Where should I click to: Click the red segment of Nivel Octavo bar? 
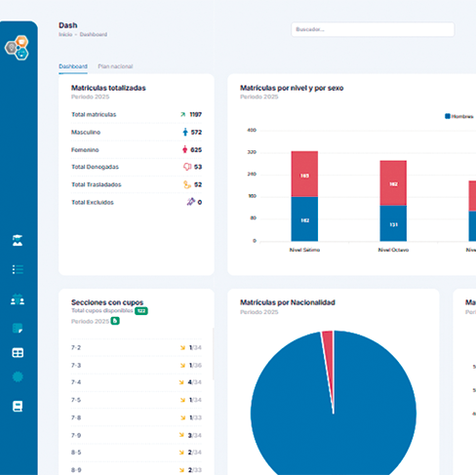[x=393, y=183]
